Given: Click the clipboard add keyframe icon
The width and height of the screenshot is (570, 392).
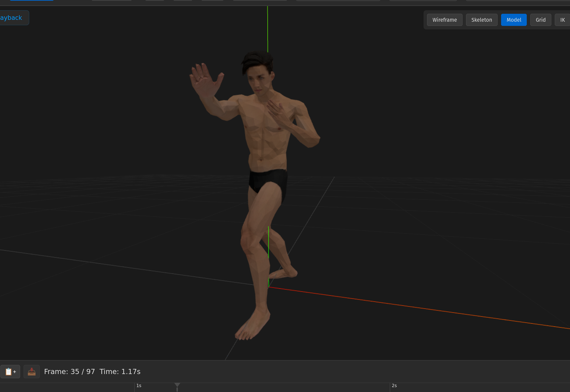Looking at the screenshot, I should [10, 371].
